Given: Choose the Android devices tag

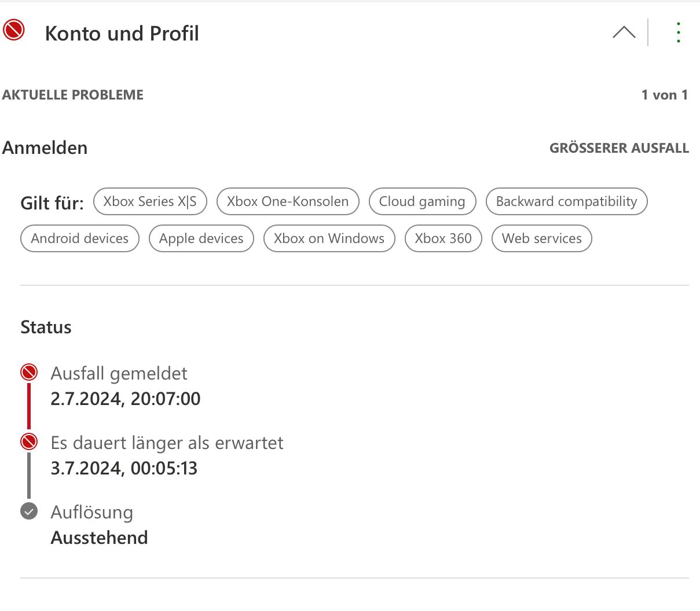Looking at the screenshot, I should pos(80,238).
